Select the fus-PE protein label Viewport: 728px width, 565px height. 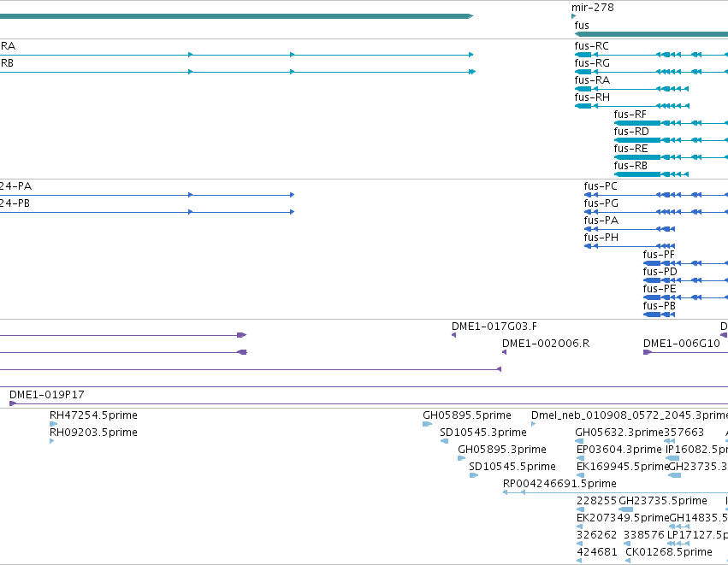[x=660, y=289]
